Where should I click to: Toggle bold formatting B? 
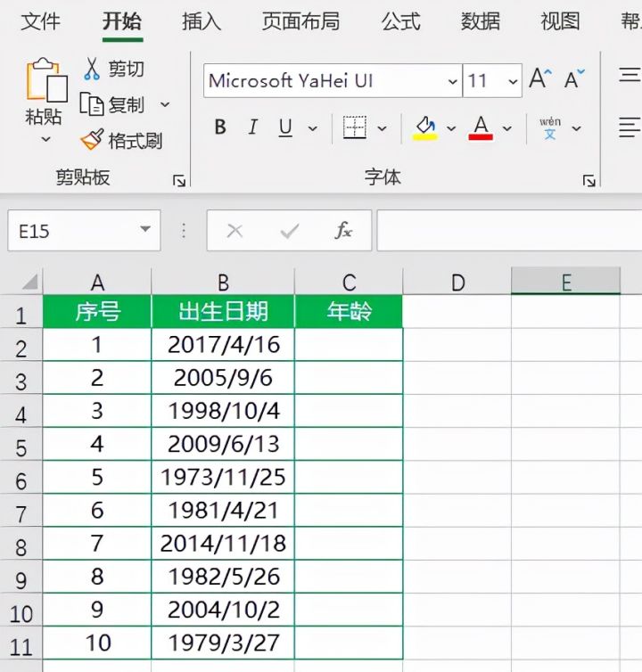pyautogui.click(x=220, y=127)
